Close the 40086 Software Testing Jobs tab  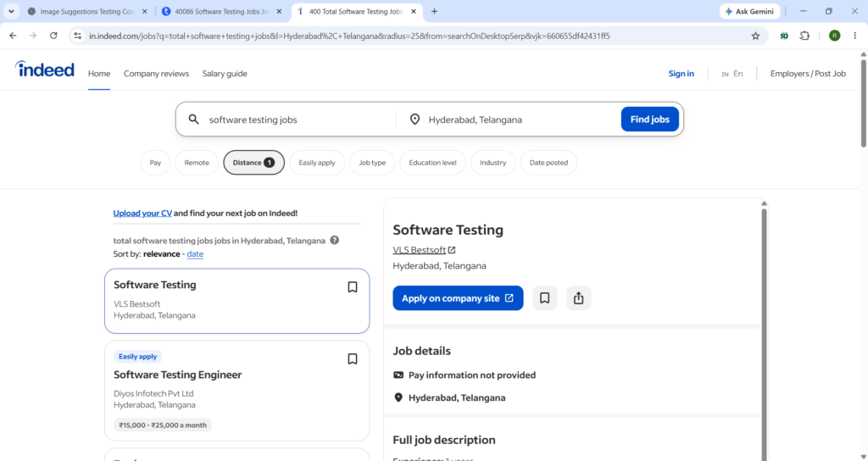(x=279, y=12)
